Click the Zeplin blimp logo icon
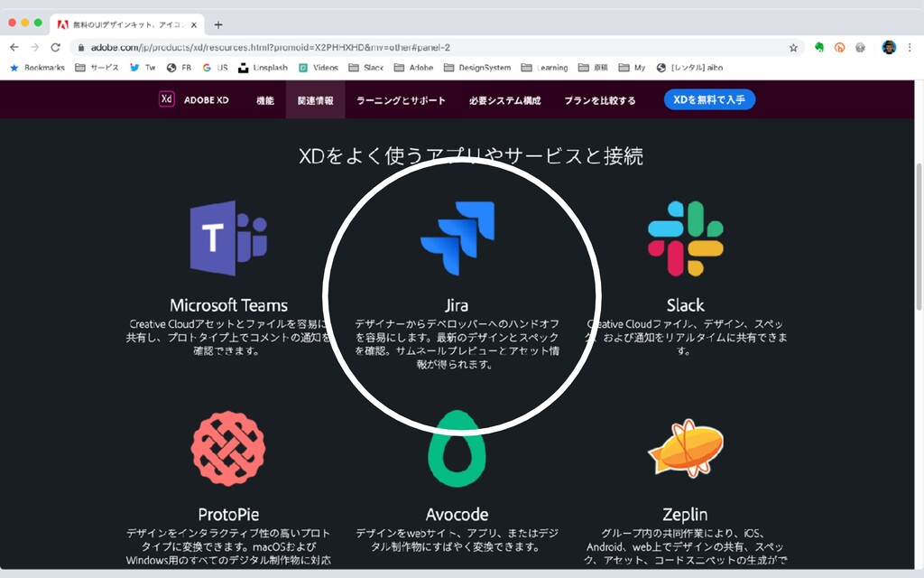Screen dimensions: 924x578 [686, 448]
